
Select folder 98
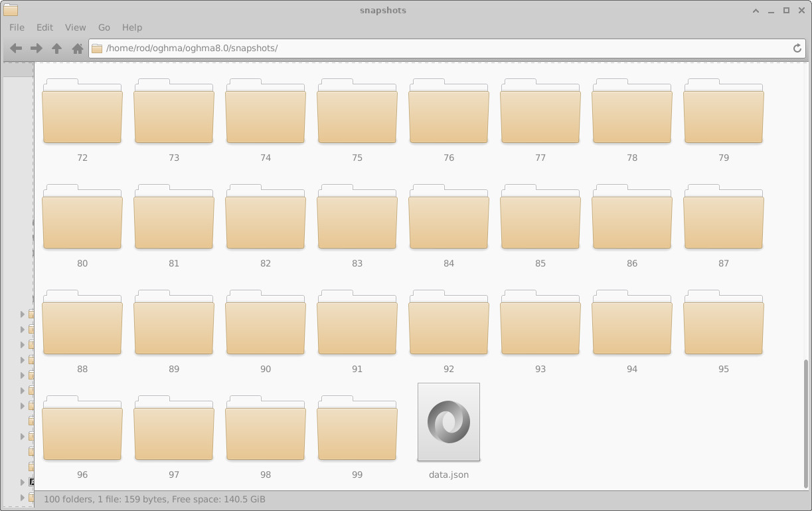click(x=266, y=437)
